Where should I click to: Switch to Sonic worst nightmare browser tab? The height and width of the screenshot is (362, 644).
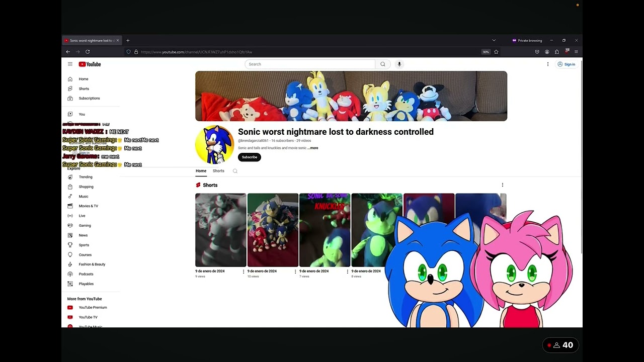(x=92, y=40)
